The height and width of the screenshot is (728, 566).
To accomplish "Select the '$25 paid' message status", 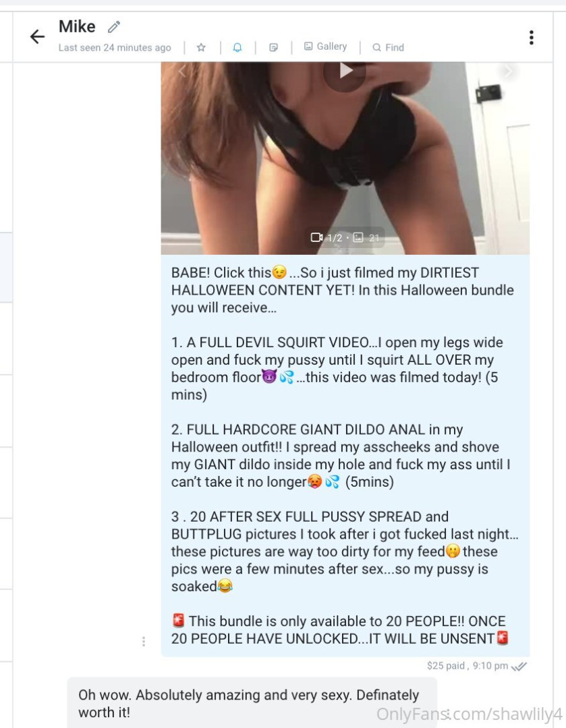I will [x=446, y=666].
